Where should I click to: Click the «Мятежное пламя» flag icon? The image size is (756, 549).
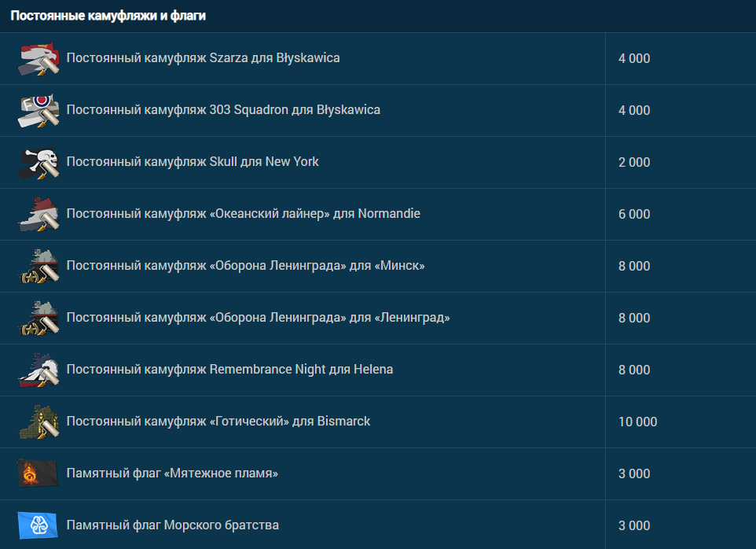tap(38, 473)
